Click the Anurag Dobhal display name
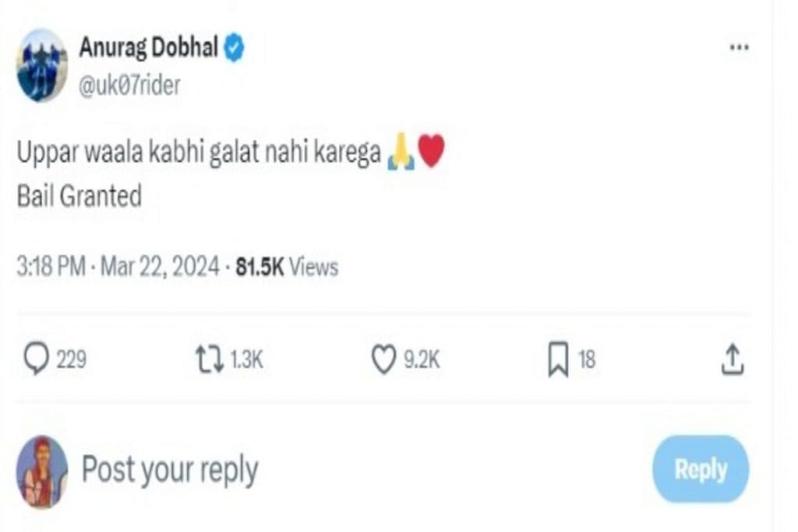The height and width of the screenshot is (532, 798). (x=148, y=48)
